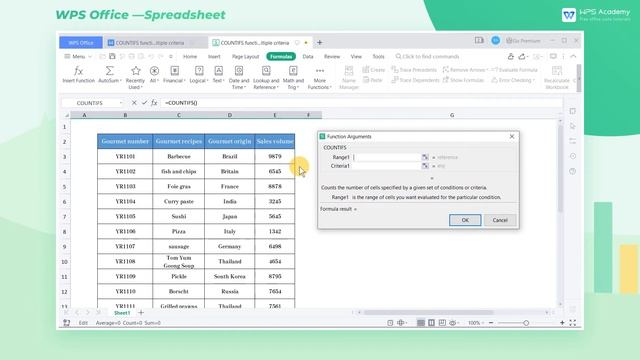Switch to the first COUNTIFS document tab
The image size is (640, 360).
[x=150, y=42]
